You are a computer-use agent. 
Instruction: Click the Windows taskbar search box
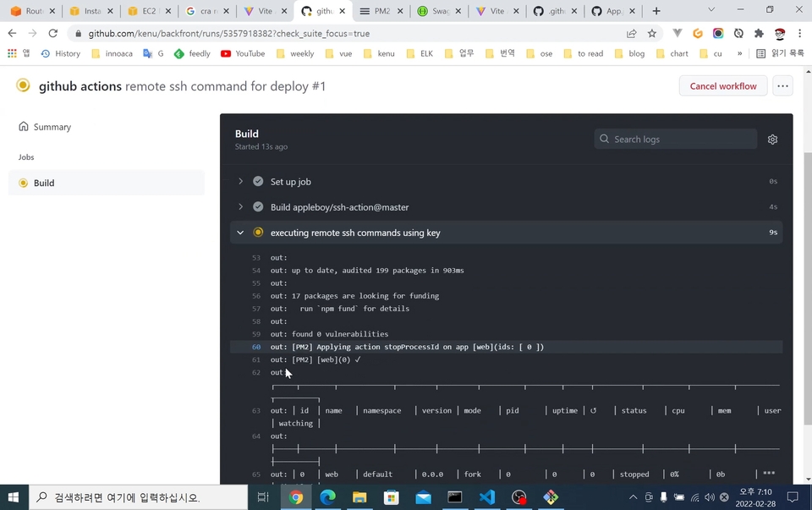(138, 497)
